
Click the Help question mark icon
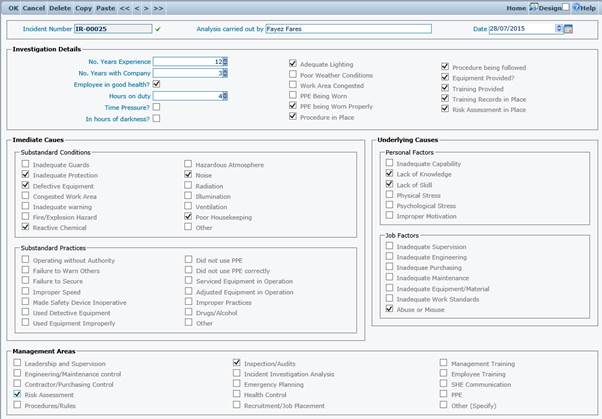pyautogui.click(x=576, y=7)
